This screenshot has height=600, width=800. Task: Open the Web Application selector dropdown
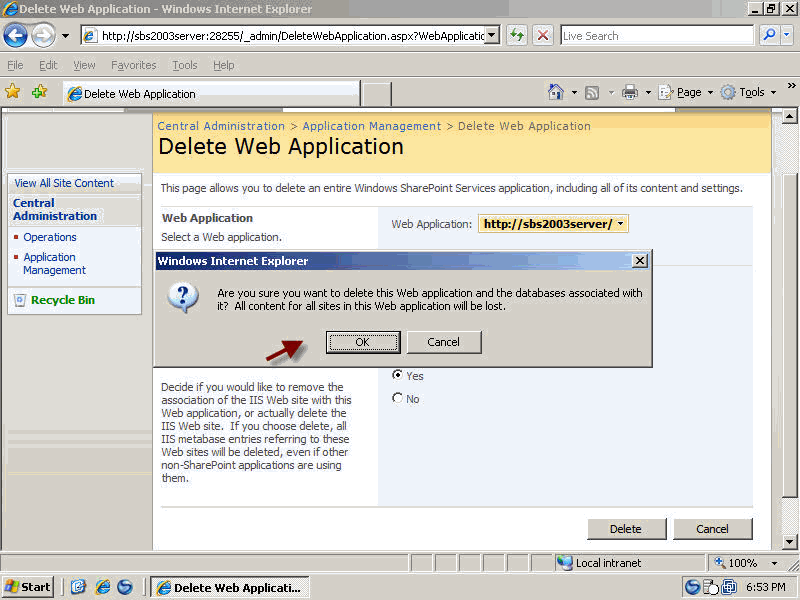553,224
